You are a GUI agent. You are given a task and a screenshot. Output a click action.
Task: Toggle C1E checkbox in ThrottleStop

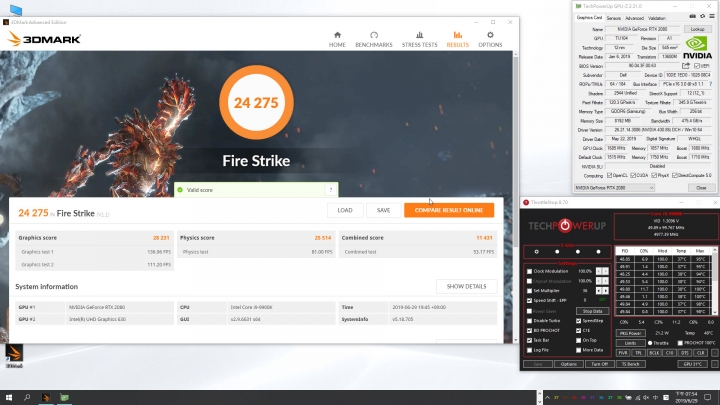(579, 330)
